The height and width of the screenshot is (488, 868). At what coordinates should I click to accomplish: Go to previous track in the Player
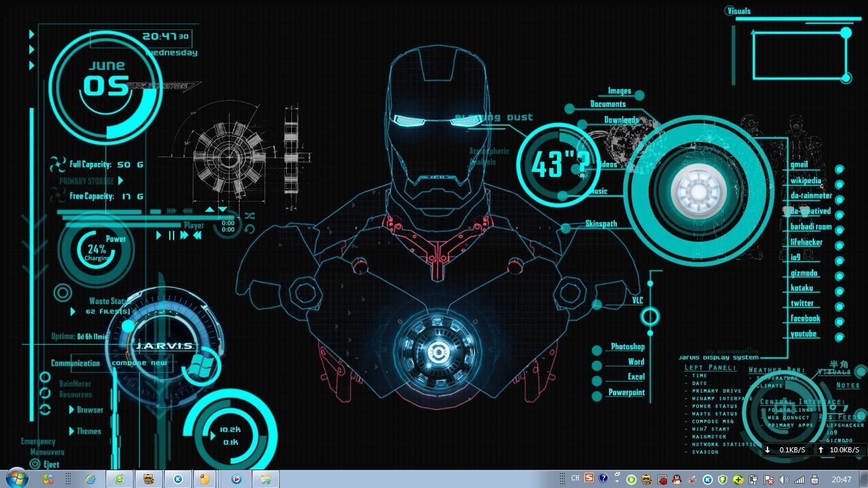coord(197,235)
